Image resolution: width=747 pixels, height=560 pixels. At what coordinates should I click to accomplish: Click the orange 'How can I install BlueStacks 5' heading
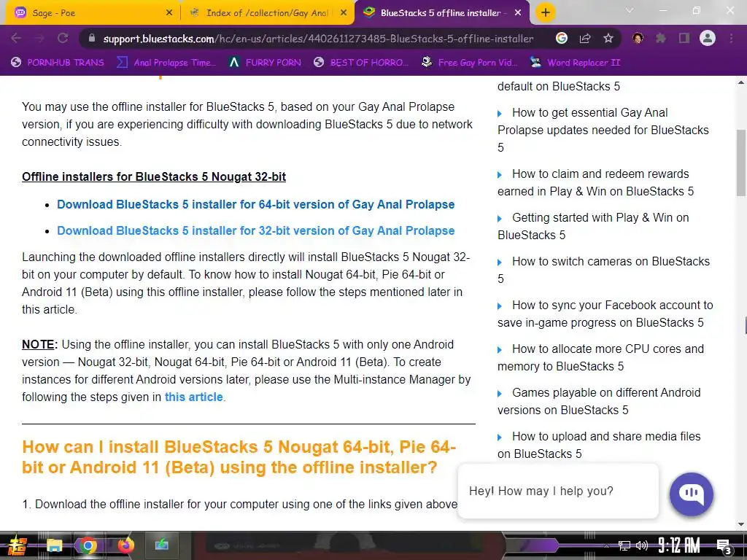(x=239, y=456)
